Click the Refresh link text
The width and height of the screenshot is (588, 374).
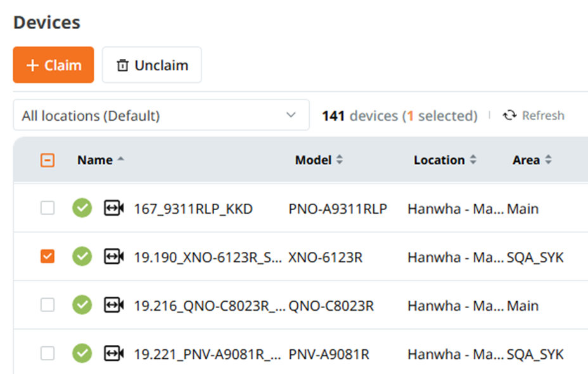(x=543, y=115)
